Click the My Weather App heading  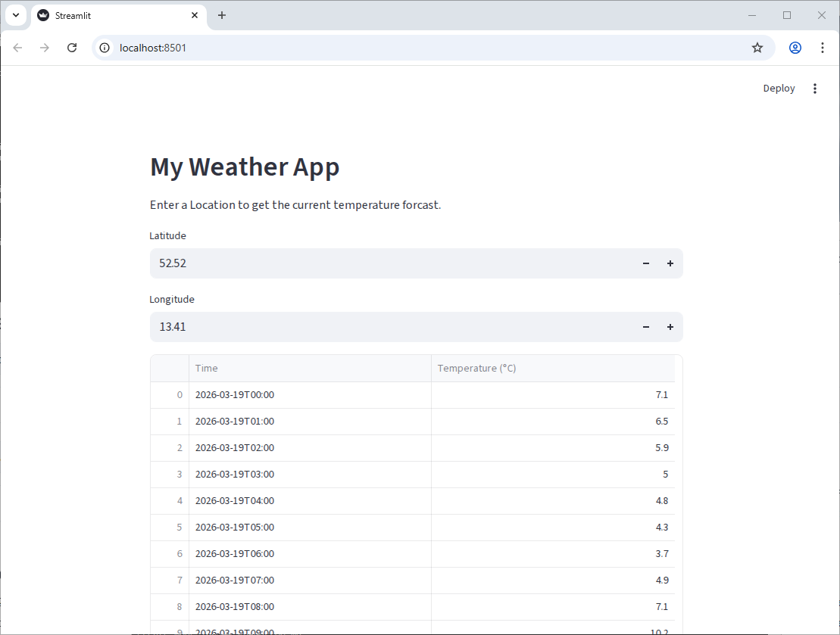pos(245,167)
